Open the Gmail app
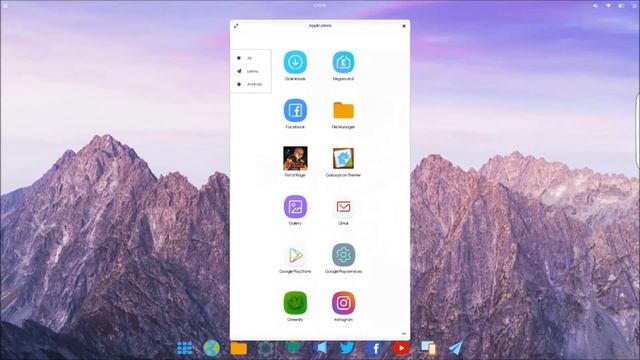Screen dimensions: 640x360 pyautogui.click(x=343, y=207)
